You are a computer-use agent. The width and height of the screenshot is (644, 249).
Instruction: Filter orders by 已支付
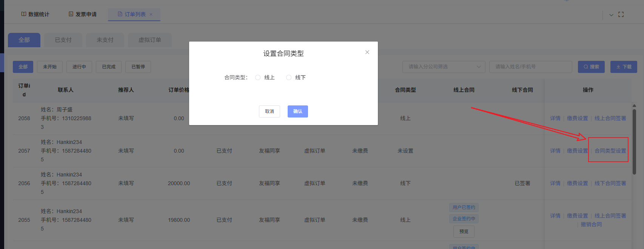pos(63,40)
